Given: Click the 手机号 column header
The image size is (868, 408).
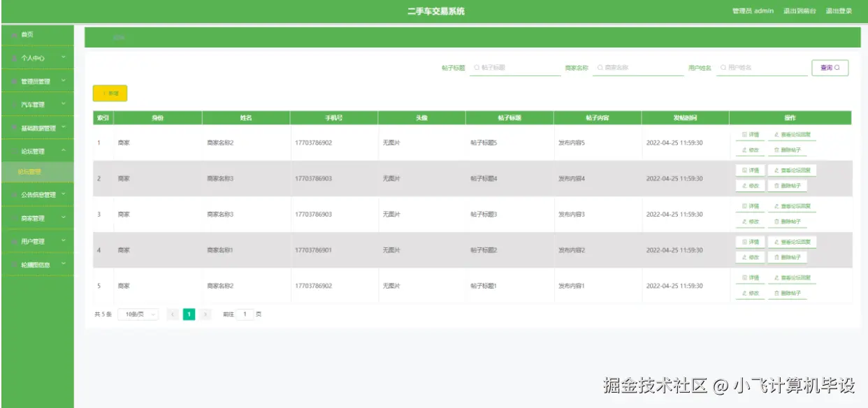Looking at the screenshot, I should coord(334,118).
